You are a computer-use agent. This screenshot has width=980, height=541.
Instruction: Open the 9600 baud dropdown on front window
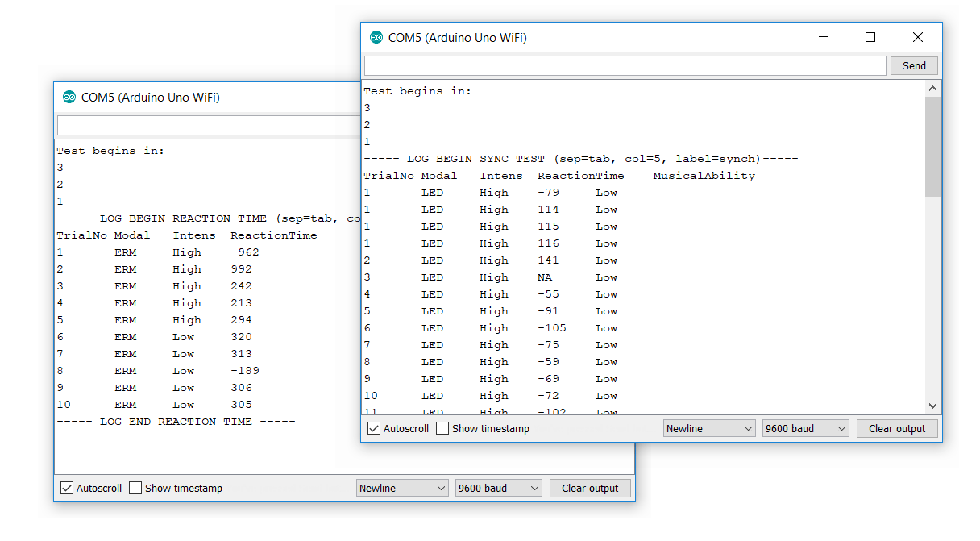[x=805, y=428]
